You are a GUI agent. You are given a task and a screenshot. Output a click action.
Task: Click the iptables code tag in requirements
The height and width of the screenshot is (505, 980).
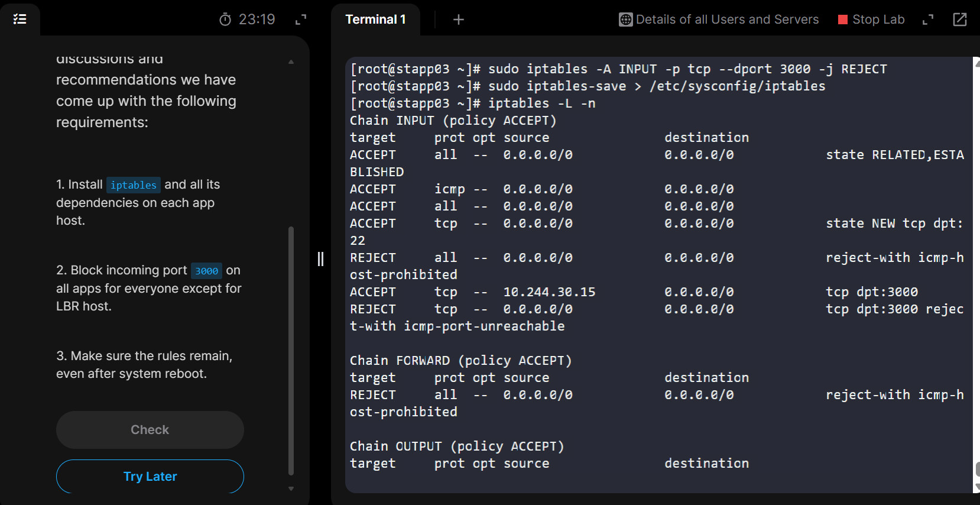tap(134, 185)
